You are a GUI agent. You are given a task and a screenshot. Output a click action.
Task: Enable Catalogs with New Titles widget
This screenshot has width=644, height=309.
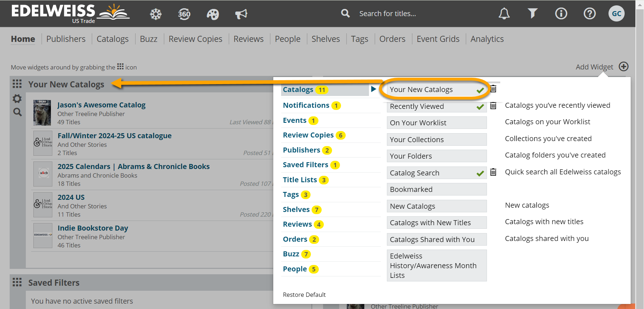tap(436, 223)
